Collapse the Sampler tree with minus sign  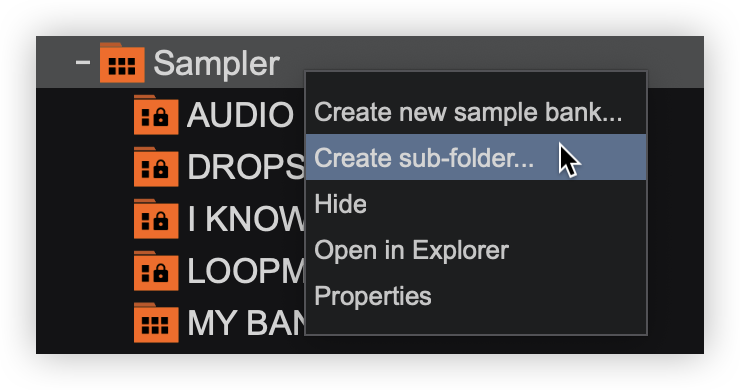point(83,62)
